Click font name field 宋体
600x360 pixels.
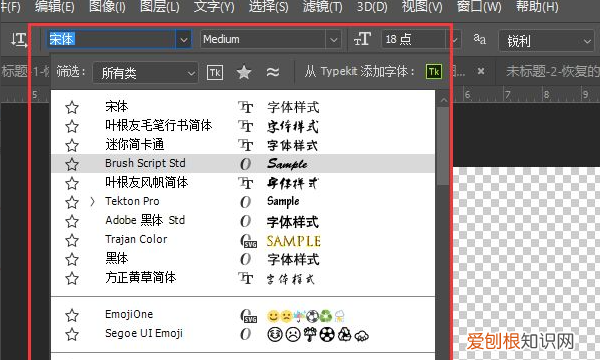[x=112, y=39]
